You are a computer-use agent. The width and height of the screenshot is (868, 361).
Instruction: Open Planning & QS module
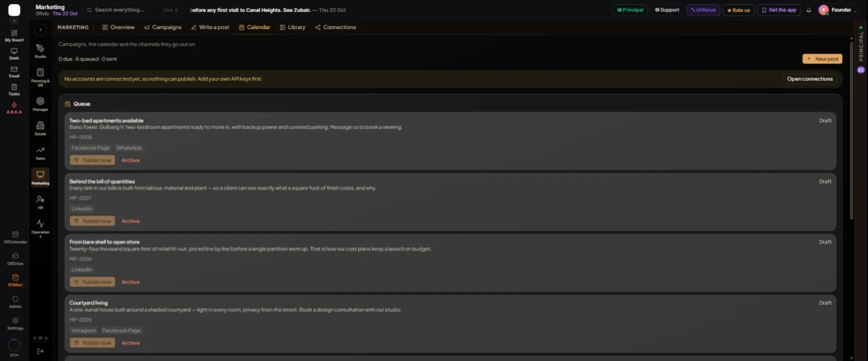pyautogui.click(x=41, y=77)
